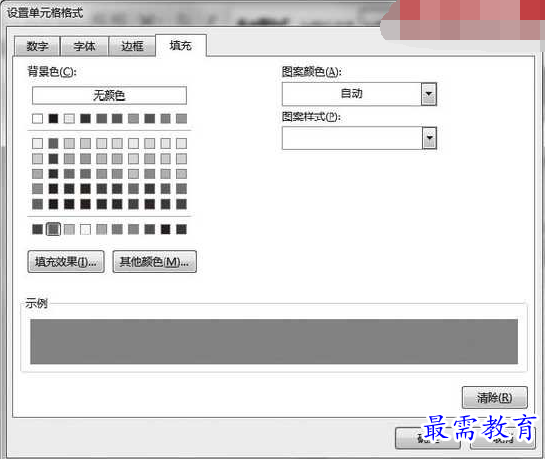The image size is (545, 459).
Task: Open the 填充效果(I)... dialog
Action: 66,262
